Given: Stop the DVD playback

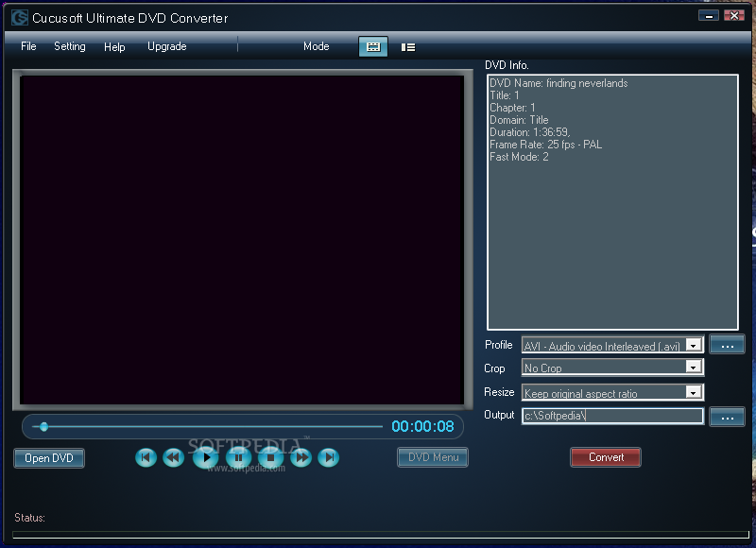Looking at the screenshot, I should [x=270, y=457].
